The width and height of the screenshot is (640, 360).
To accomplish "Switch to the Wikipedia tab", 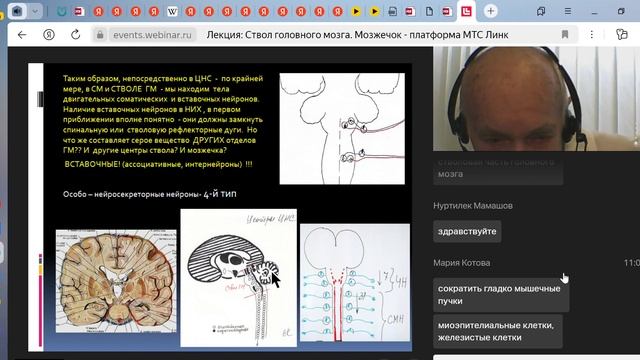I will click(x=172, y=11).
